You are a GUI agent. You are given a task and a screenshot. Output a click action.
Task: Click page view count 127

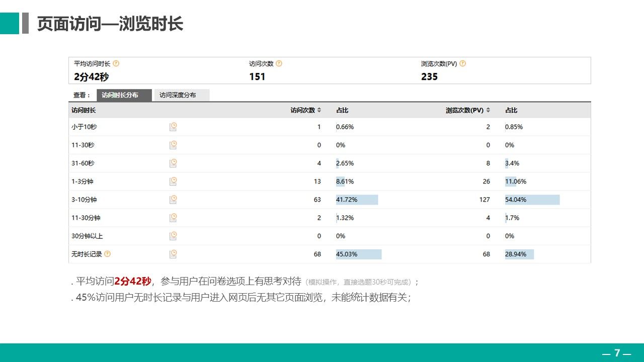(485, 200)
